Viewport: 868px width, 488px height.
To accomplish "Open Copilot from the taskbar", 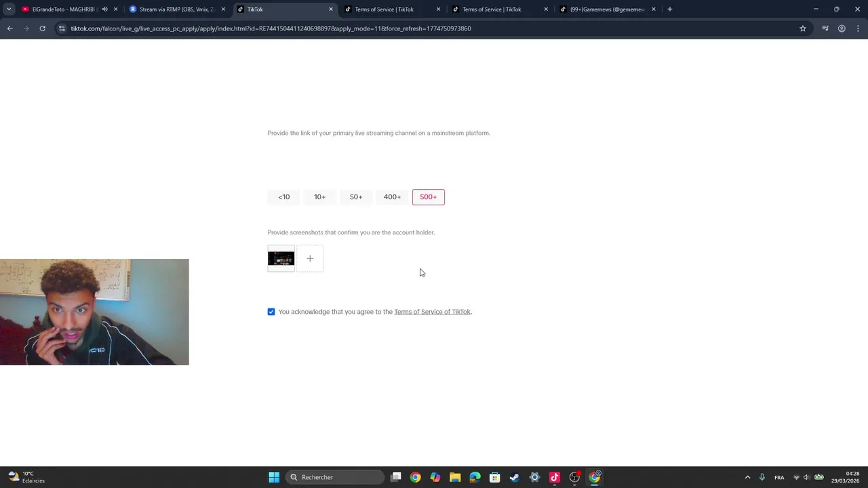I will (435, 477).
